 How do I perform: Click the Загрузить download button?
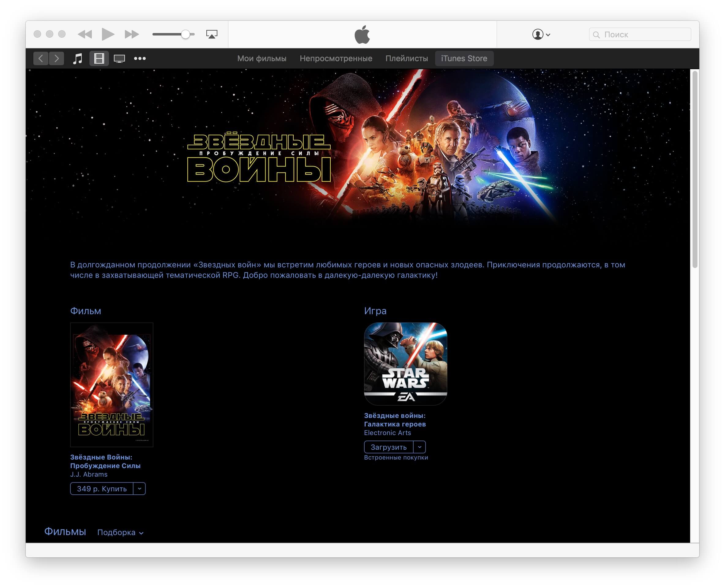[x=389, y=447]
